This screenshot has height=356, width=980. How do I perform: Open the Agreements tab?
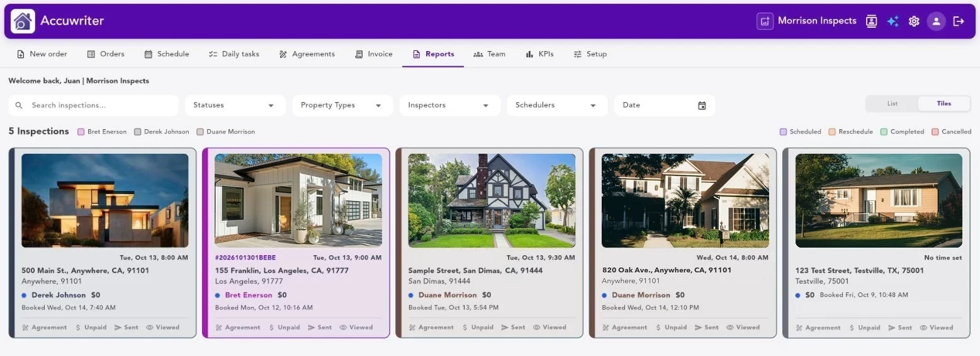coord(307,54)
